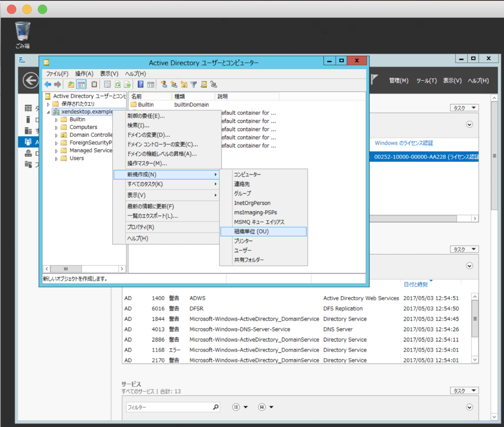The width and height of the screenshot is (504, 427).
Task: Open 管理(M) menu in Server Manager
Action: pos(399,80)
